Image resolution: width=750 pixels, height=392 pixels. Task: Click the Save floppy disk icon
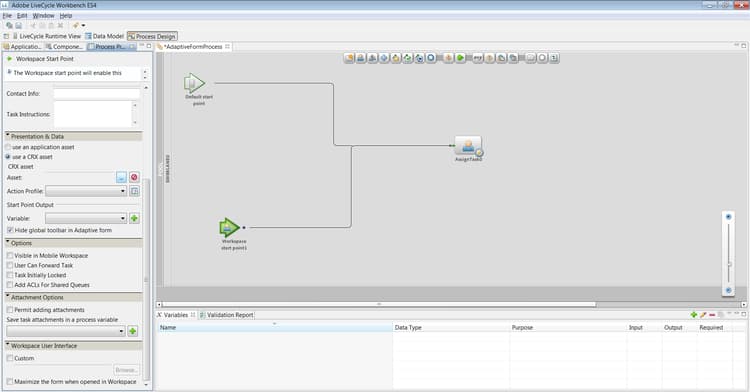pyautogui.click(x=19, y=25)
